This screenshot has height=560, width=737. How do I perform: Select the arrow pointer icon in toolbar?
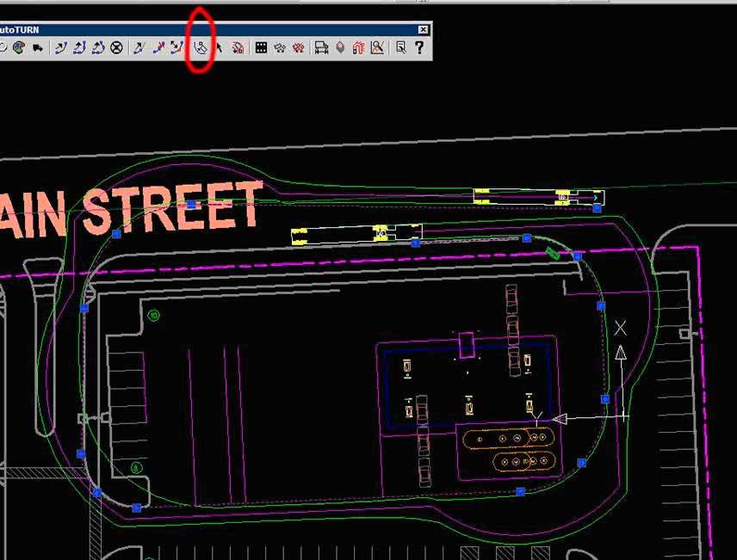coord(219,48)
